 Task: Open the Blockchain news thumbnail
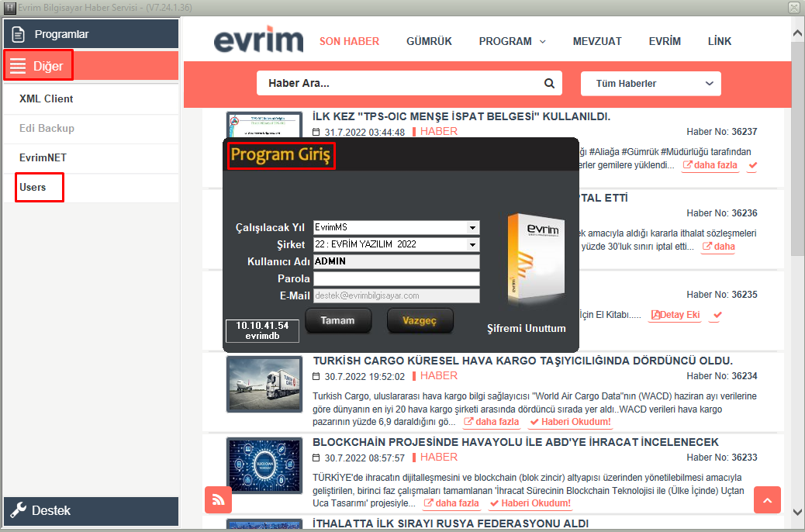click(x=264, y=466)
